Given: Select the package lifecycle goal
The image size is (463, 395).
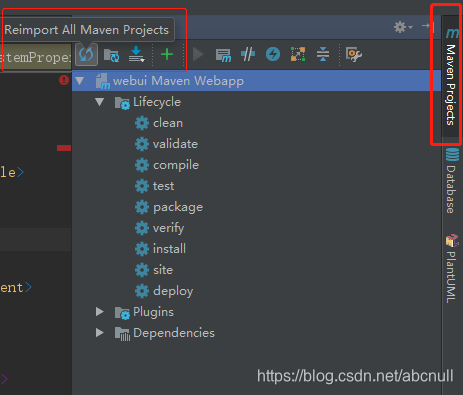Looking at the screenshot, I should [169, 207].
